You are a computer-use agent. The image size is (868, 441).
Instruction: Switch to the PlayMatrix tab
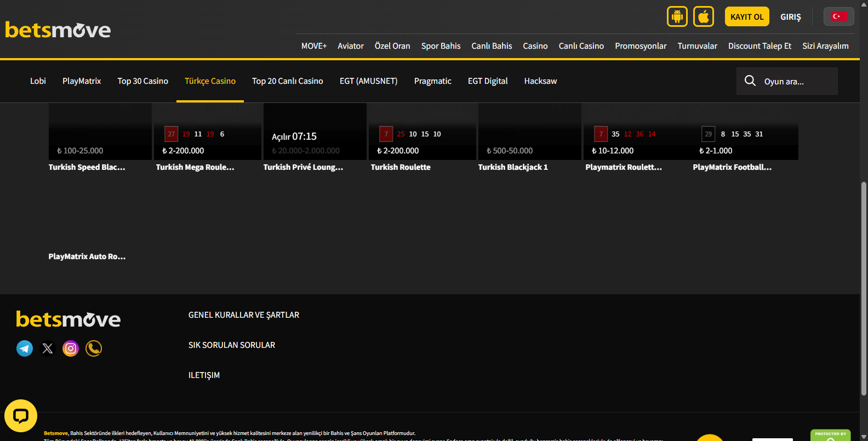point(82,81)
